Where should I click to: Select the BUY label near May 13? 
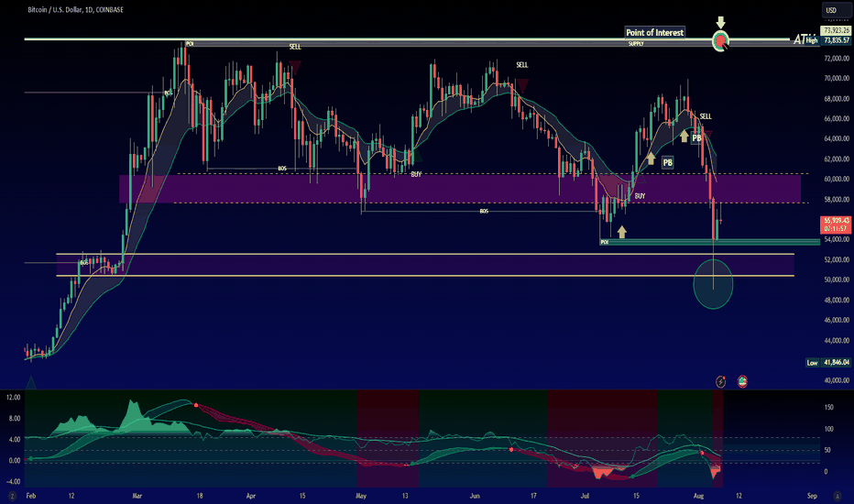click(416, 174)
